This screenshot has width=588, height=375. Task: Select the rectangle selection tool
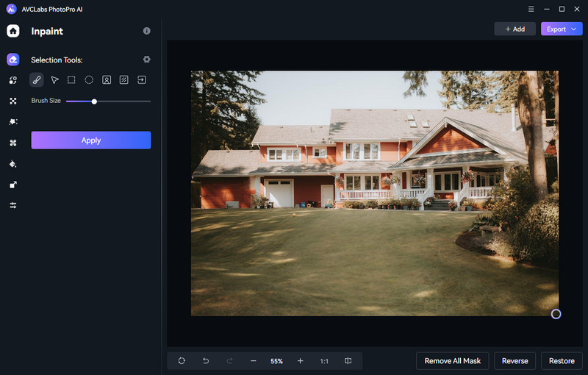click(x=71, y=80)
